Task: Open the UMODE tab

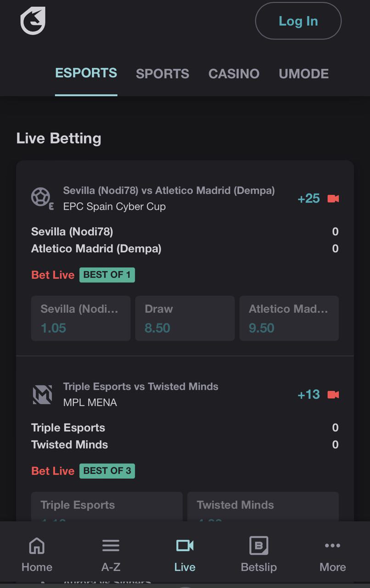Action: click(303, 73)
